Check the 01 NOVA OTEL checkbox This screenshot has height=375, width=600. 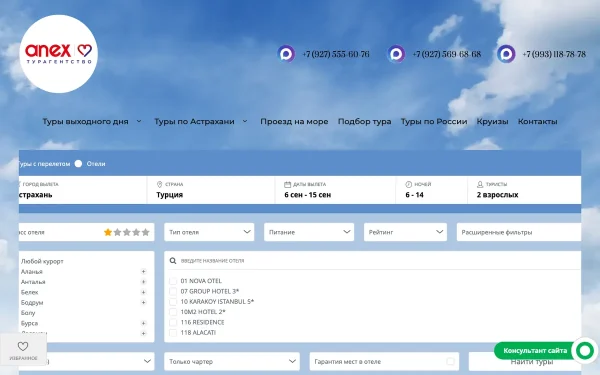pyautogui.click(x=173, y=281)
